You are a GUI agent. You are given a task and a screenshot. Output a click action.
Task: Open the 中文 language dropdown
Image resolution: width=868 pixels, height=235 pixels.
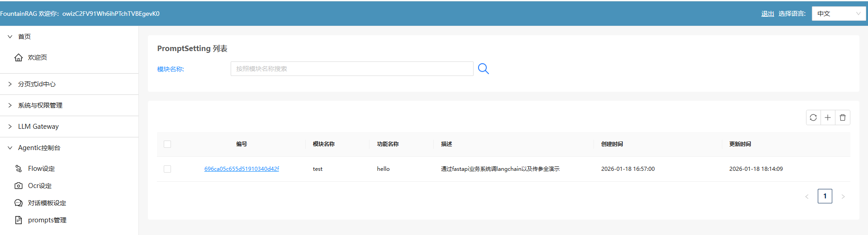click(x=839, y=14)
